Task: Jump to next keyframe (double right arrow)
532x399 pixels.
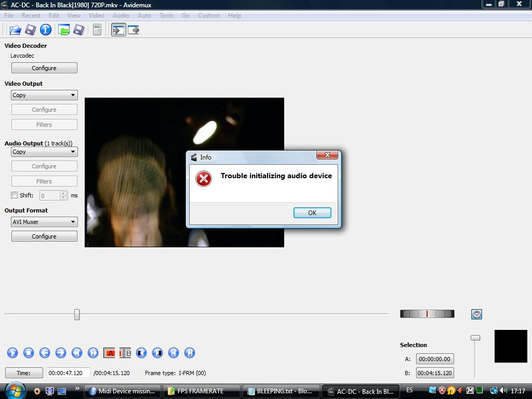Action: point(93,353)
